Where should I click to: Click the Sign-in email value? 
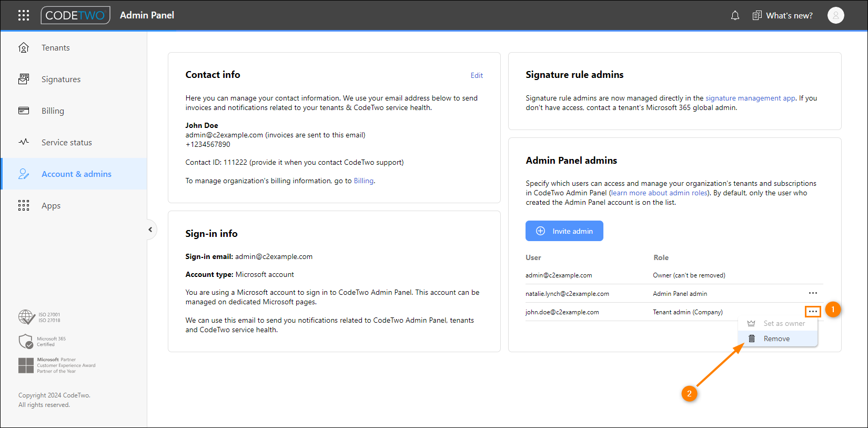click(274, 256)
